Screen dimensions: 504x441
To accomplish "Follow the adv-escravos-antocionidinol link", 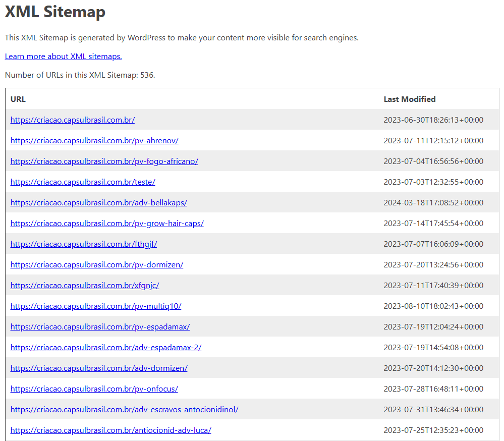I will click(125, 410).
